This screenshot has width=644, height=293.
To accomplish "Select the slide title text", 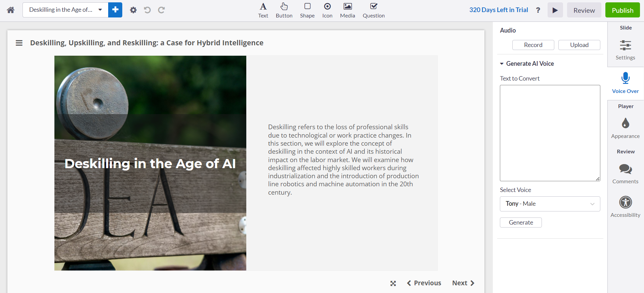I will 147,43.
